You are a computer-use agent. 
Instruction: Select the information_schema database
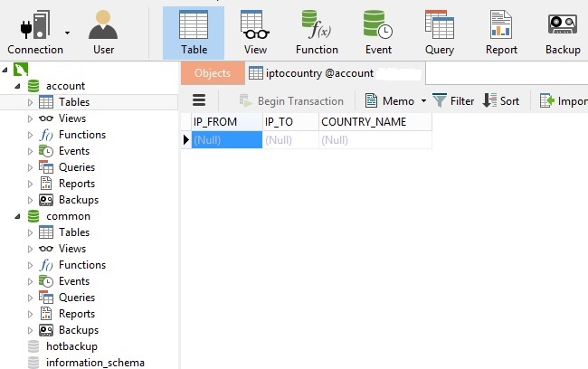pyautogui.click(x=95, y=363)
